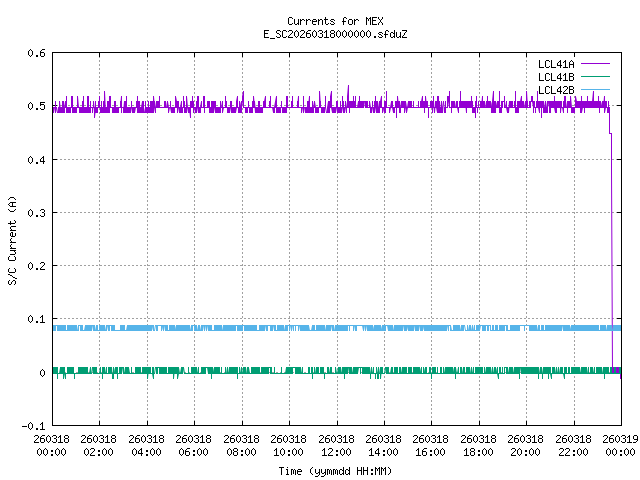640x480 pixels.
Task: Click the LCL41A legend label
Action: [x=555, y=64]
